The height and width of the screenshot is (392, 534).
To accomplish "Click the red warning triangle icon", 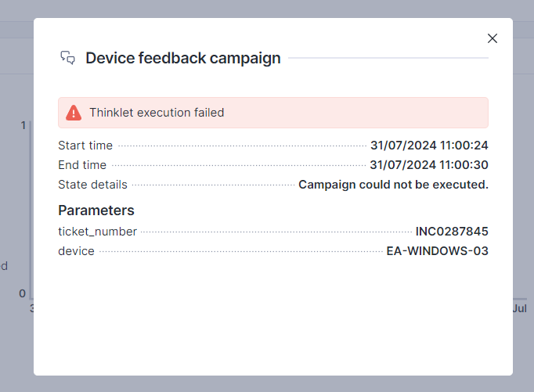I will coord(74,113).
